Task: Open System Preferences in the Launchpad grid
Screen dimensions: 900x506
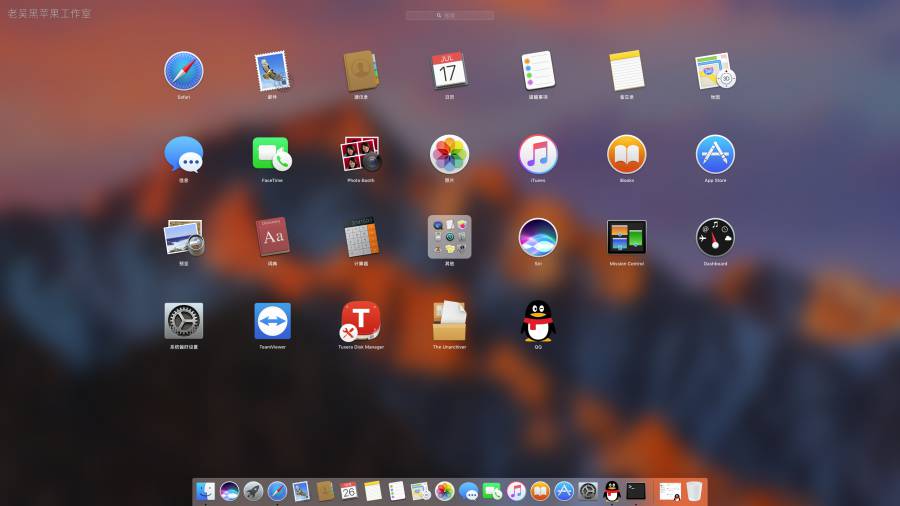Action: [x=184, y=321]
